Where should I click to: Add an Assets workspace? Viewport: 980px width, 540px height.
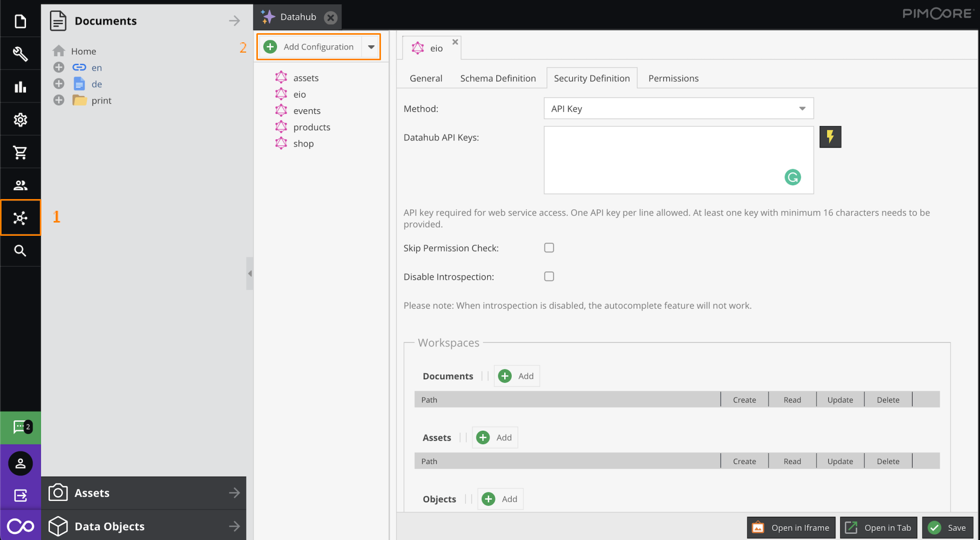point(494,437)
